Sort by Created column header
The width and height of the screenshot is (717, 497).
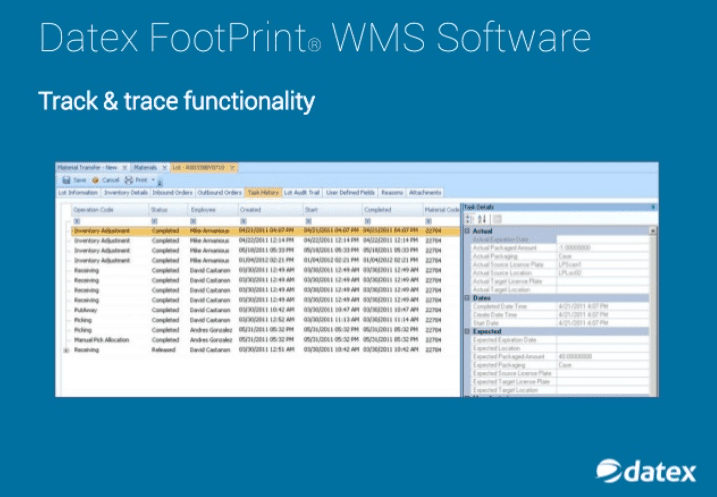coord(270,210)
